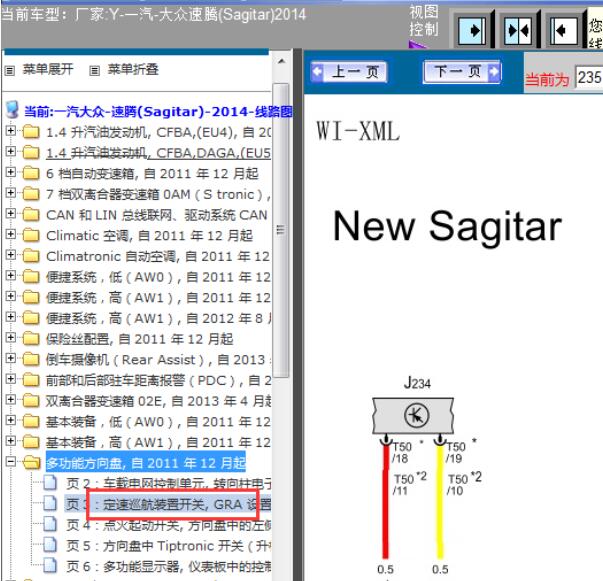Expand the 7 档双离合器变速箱 0AM folder

pos(11,193)
